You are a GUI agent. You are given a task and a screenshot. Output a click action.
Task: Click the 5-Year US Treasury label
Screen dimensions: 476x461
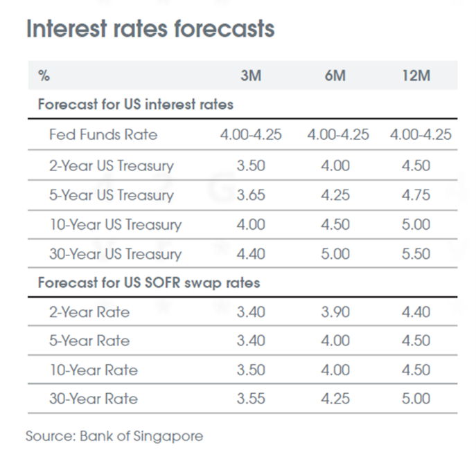click(112, 195)
